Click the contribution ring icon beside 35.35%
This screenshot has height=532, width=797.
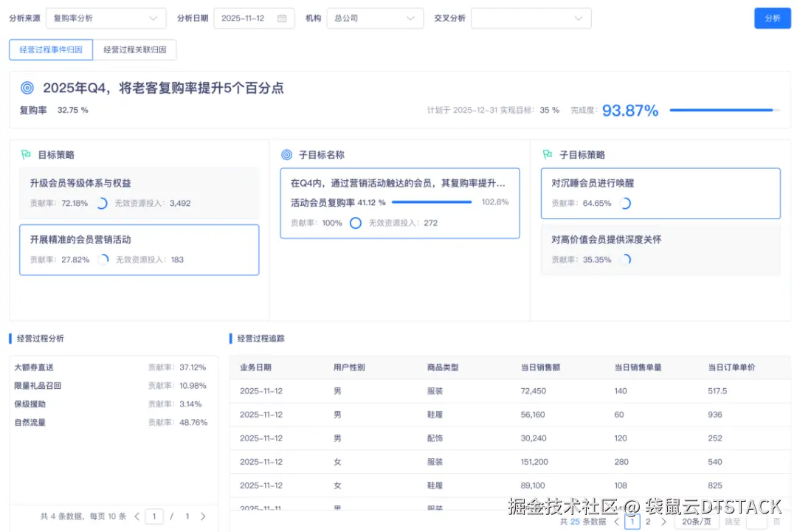(626, 260)
